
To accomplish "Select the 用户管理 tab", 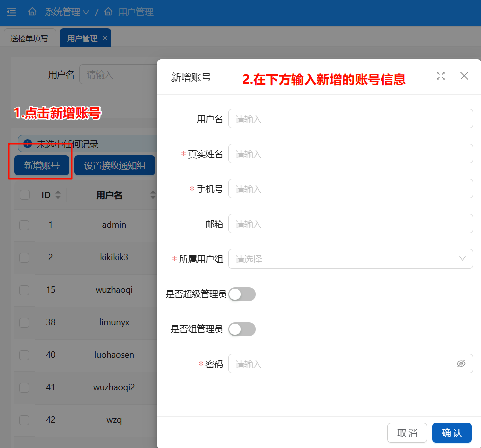I will coord(82,38).
